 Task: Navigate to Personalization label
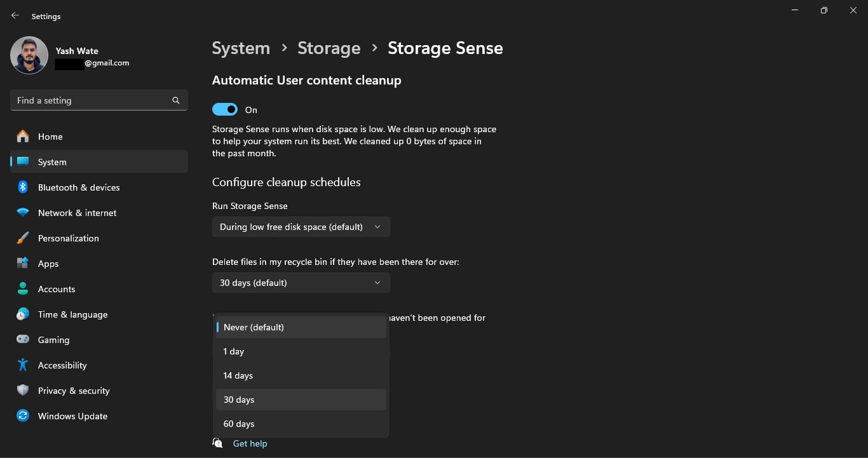[69, 238]
